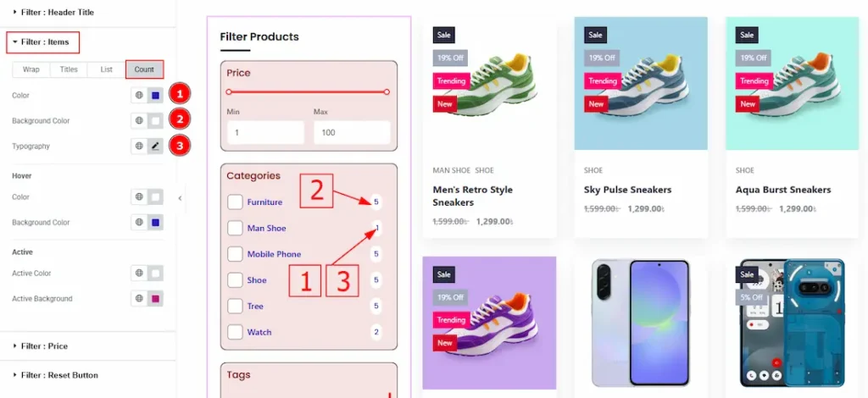Switch to the Titles tab
This screenshot has height=398, width=868.
tap(69, 69)
